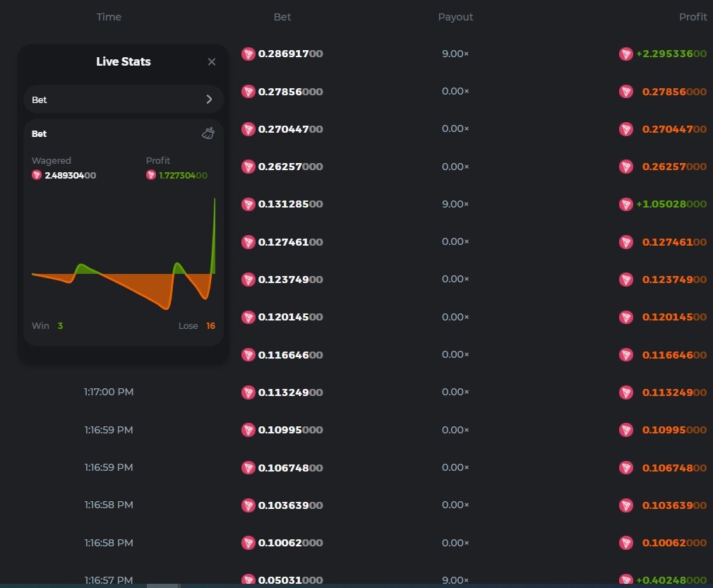
Task: Click profit value +2.29533600
Action: pyautogui.click(x=671, y=54)
